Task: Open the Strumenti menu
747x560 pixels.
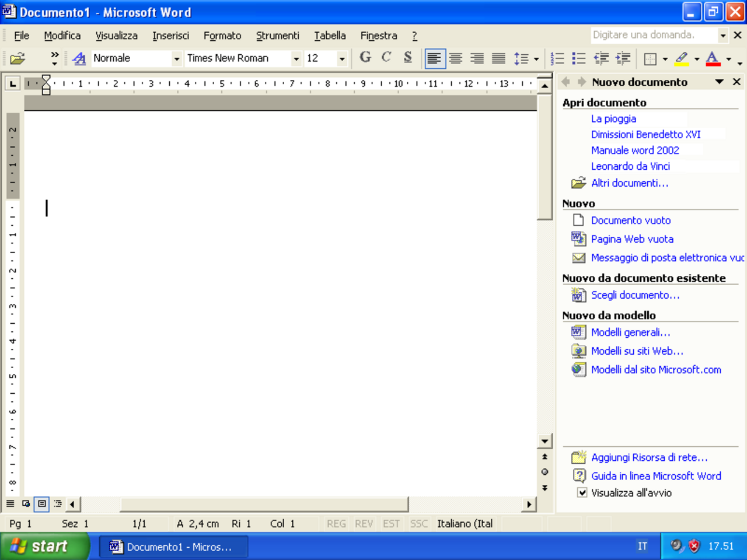Action: pyautogui.click(x=277, y=36)
